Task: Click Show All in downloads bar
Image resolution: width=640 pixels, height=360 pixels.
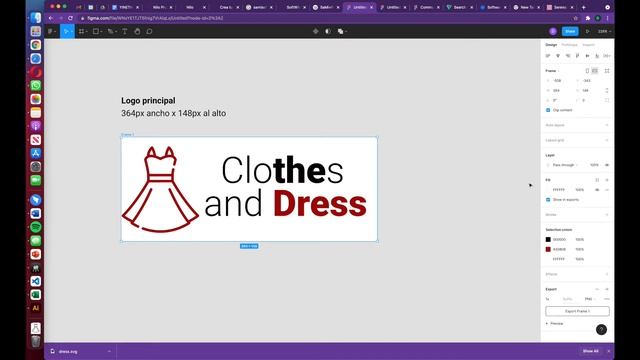Action: point(590,351)
